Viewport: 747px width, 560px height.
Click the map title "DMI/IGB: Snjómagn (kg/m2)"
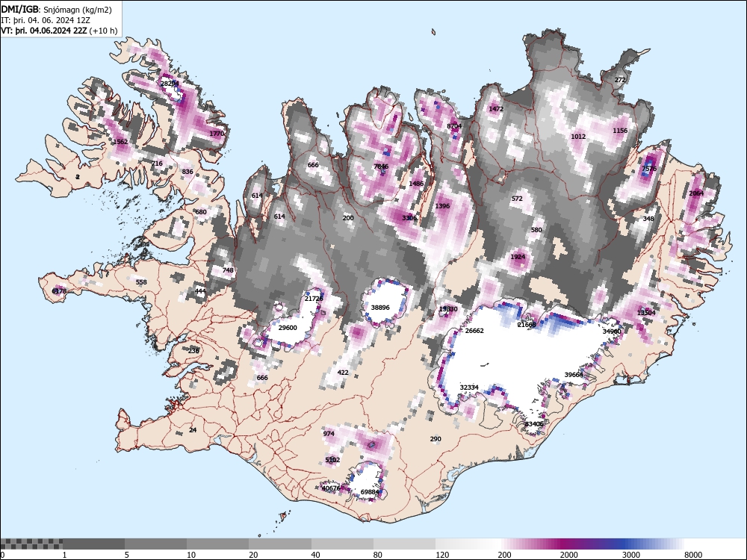pyautogui.click(x=57, y=10)
